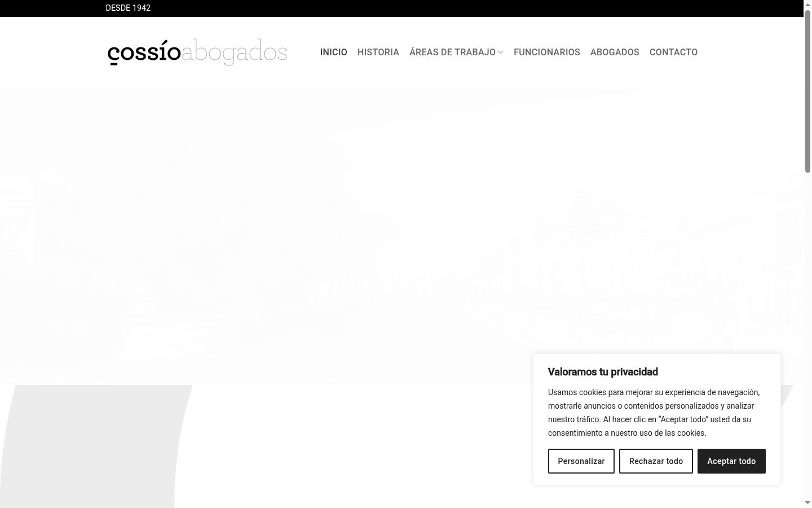The width and height of the screenshot is (812, 508).
Task: Click the Cossío Abogados logo
Action: (197, 52)
